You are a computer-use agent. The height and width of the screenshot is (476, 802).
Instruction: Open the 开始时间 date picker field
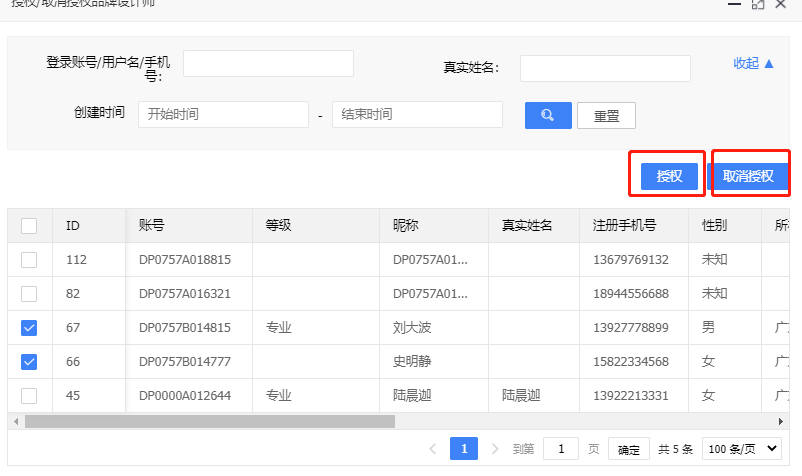click(x=223, y=115)
